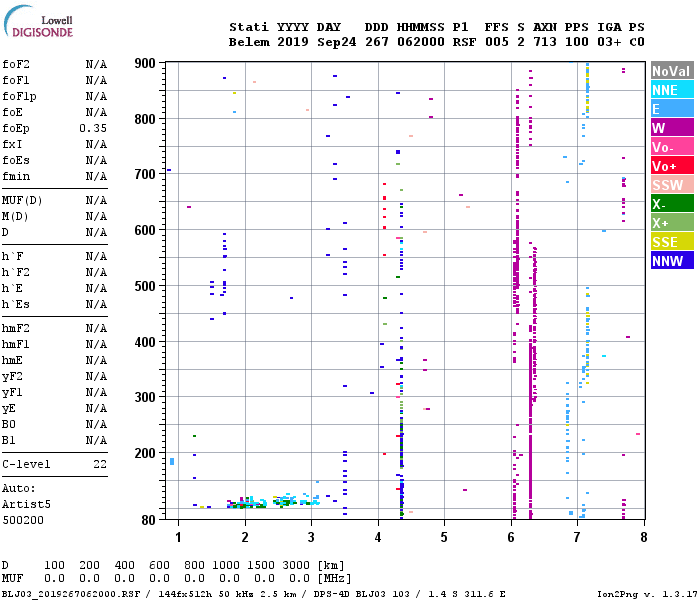700x600 pixels.
Task: Click the yF2 parameter label
Action: point(12,377)
